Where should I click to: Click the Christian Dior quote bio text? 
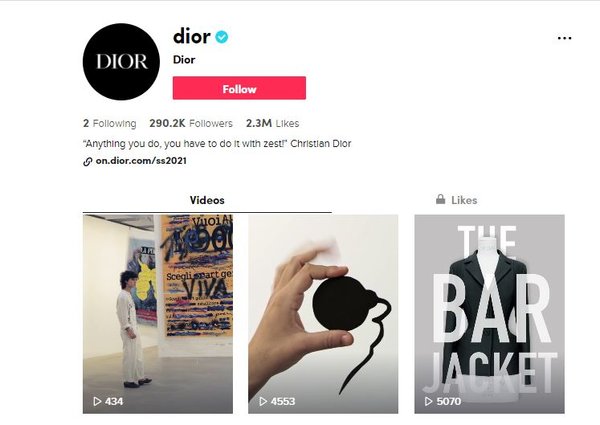(x=217, y=144)
